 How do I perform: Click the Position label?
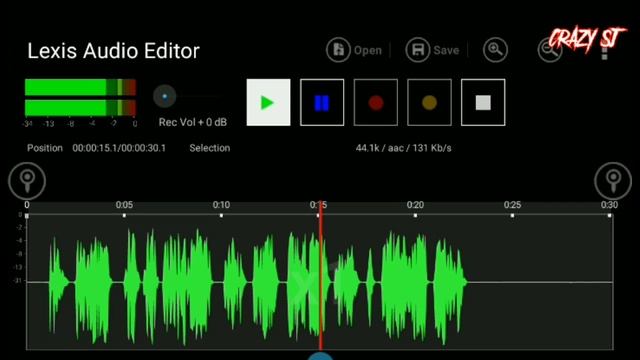[x=45, y=148]
